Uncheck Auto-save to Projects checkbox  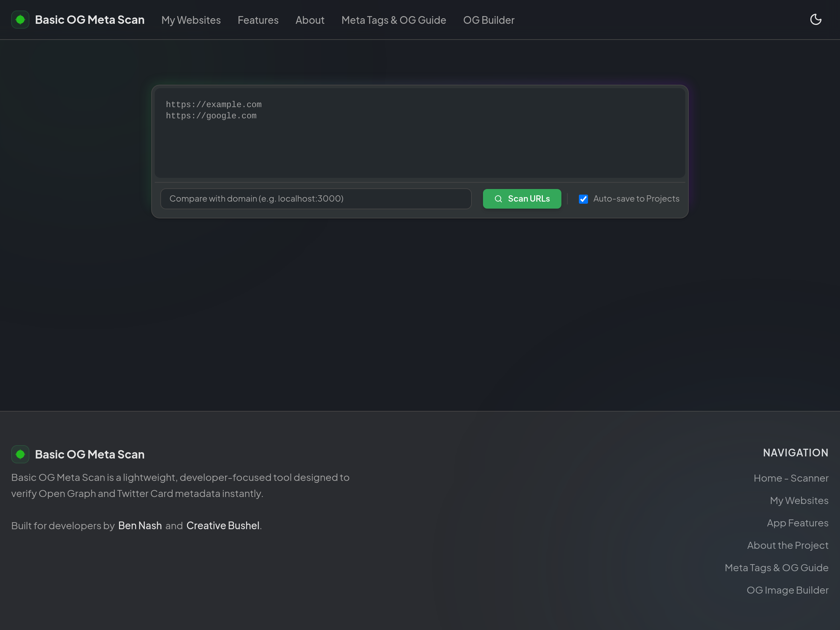point(583,199)
